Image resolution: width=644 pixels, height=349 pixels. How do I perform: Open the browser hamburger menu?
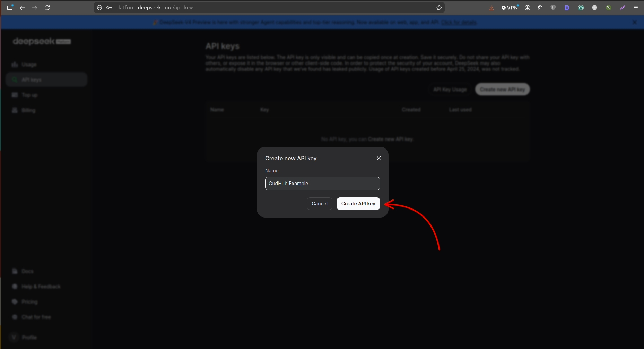[636, 8]
